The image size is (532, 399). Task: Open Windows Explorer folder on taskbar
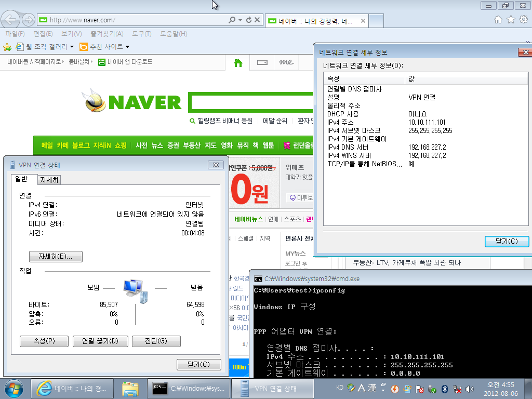point(130,389)
